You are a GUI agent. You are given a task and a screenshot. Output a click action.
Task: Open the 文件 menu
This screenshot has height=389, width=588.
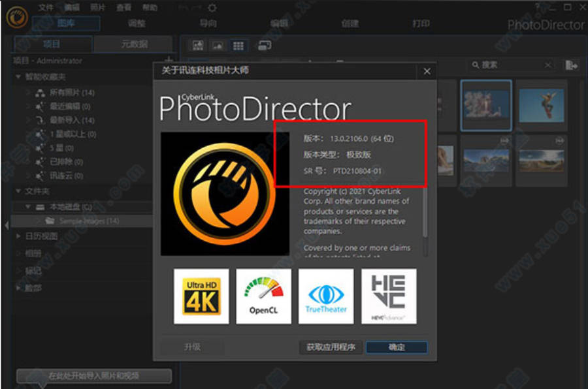click(46, 8)
